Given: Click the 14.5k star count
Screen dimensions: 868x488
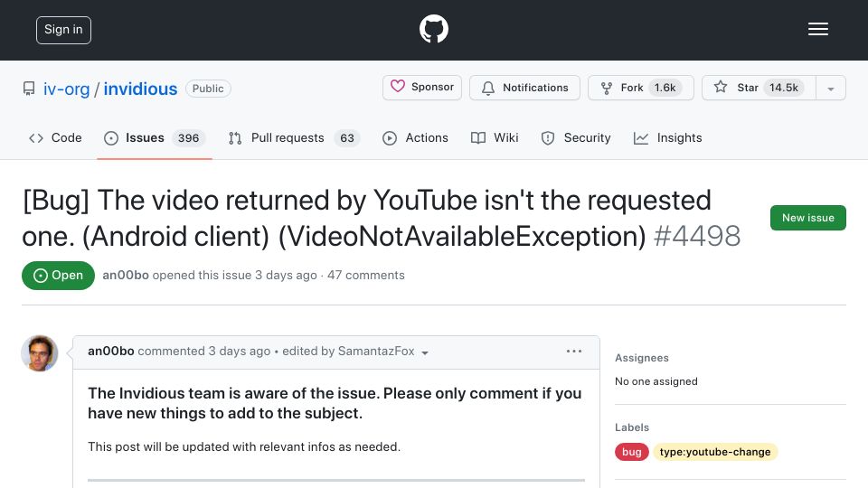Looking at the screenshot, I should point(784,88).
